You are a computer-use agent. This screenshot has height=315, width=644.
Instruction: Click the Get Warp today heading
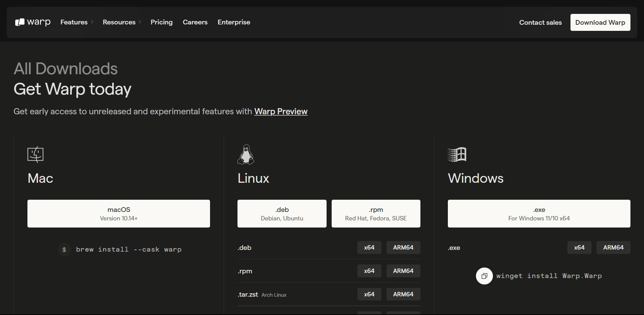[x=72, y=89]
